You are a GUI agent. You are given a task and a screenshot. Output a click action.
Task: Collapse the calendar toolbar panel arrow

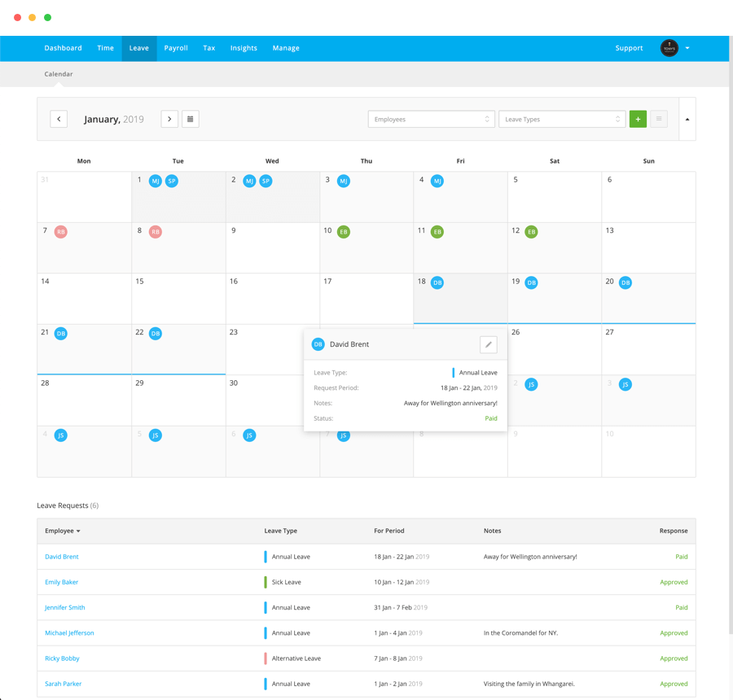point(687,119)
